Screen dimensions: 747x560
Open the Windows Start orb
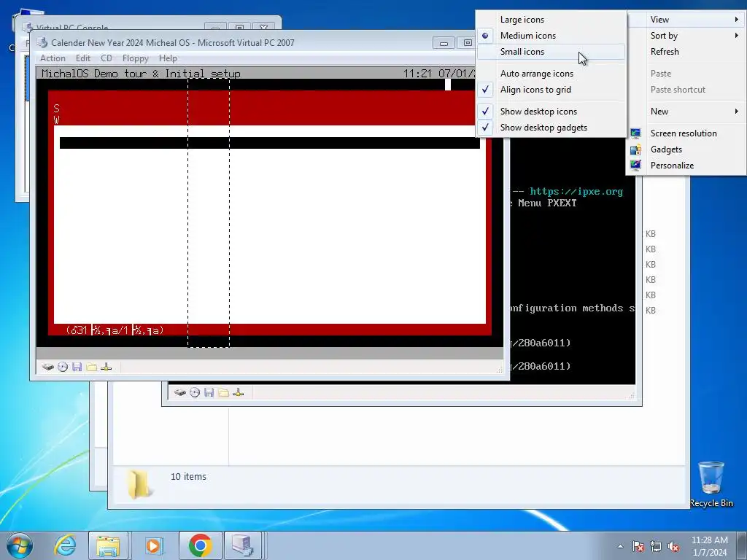point(20,545)
